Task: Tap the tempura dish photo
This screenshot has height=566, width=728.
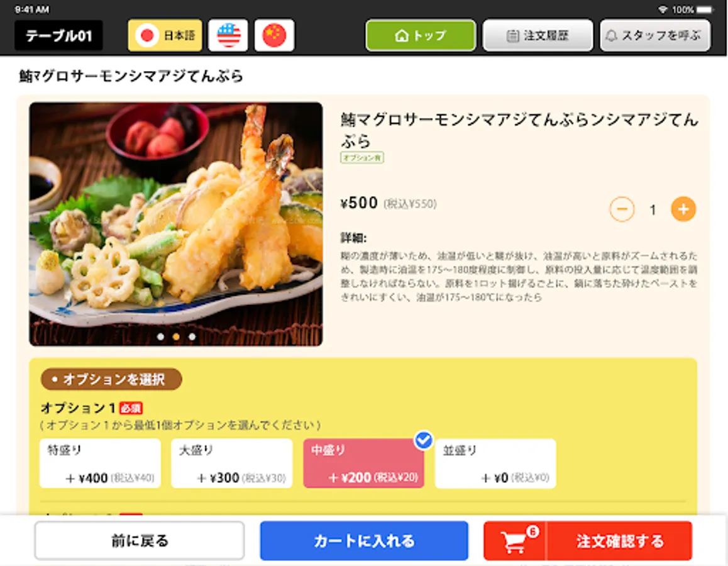Action: click(176, 225)
